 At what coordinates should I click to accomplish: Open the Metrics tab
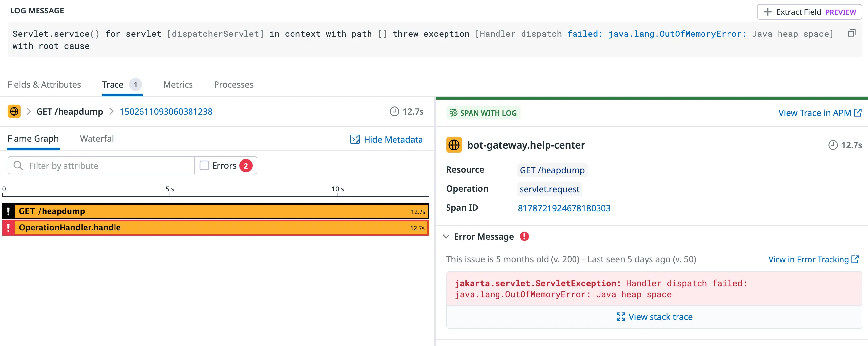pos(178,84)
